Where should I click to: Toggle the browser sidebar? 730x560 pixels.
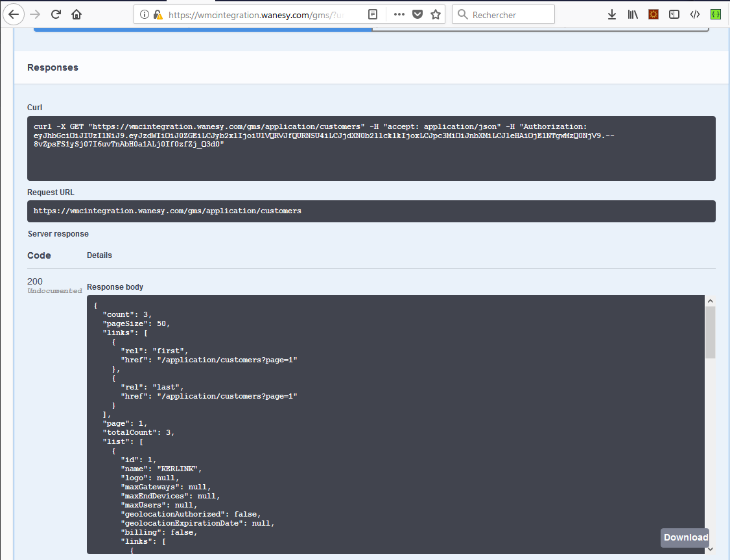674,14
